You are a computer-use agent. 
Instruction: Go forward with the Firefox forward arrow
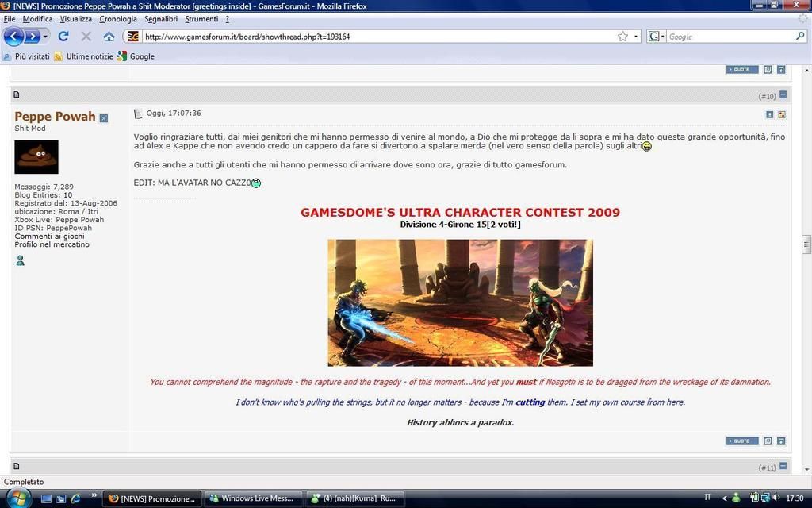tap(32, 37)
